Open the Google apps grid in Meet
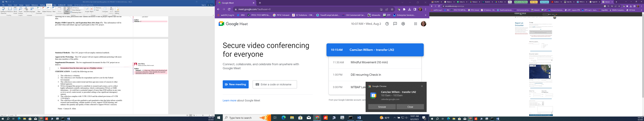This screenshot has width=644, height=121. [x=415, y=24]
